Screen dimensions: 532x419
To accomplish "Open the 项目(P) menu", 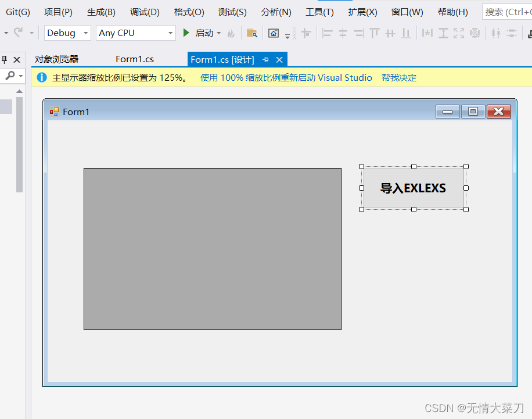I will point(58,12).
